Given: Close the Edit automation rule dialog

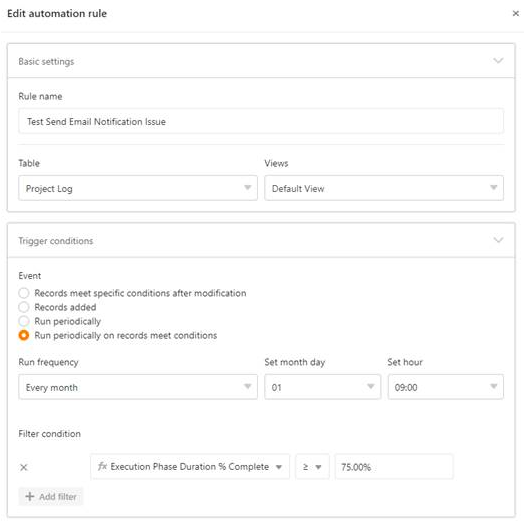Looking at the screenshot, I should (x=516, y=13).
